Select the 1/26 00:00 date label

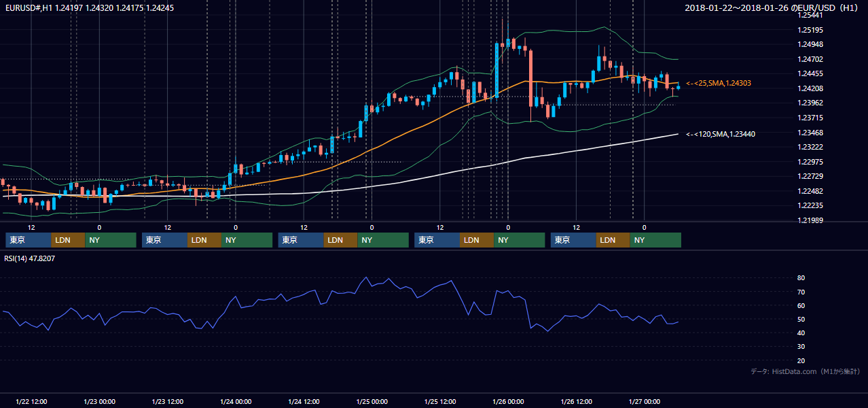click(x=509, y=401)
